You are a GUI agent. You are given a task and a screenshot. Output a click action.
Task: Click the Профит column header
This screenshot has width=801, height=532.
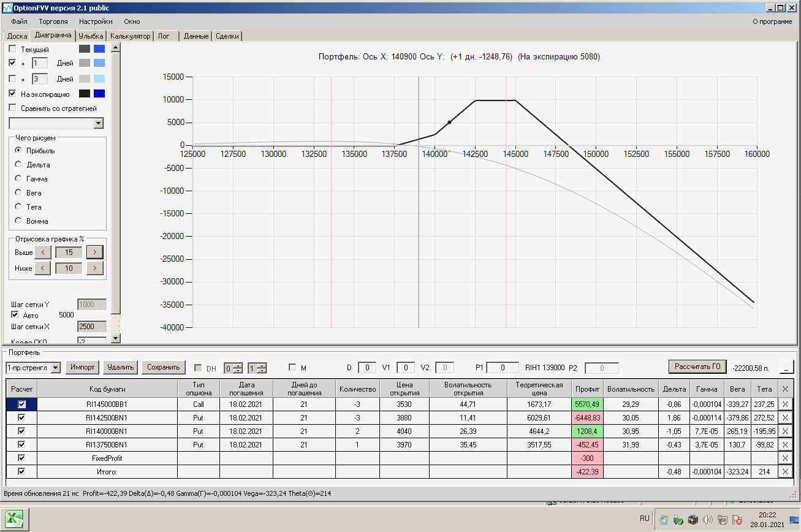(587, 389)
